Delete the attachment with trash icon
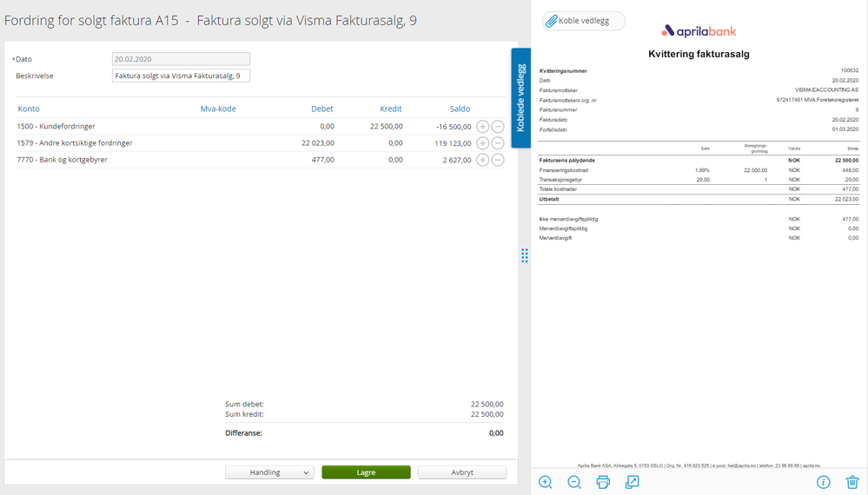The height and width of the screenshot is (495, 868). pos(852,482)
